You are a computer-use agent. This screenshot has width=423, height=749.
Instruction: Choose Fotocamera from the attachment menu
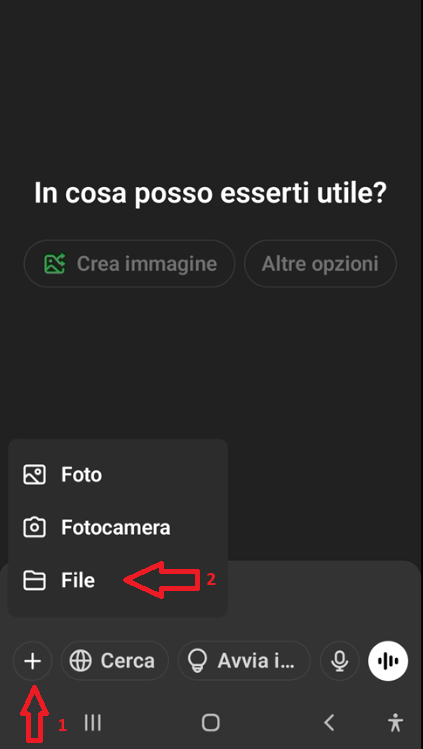tap(117, 527)
